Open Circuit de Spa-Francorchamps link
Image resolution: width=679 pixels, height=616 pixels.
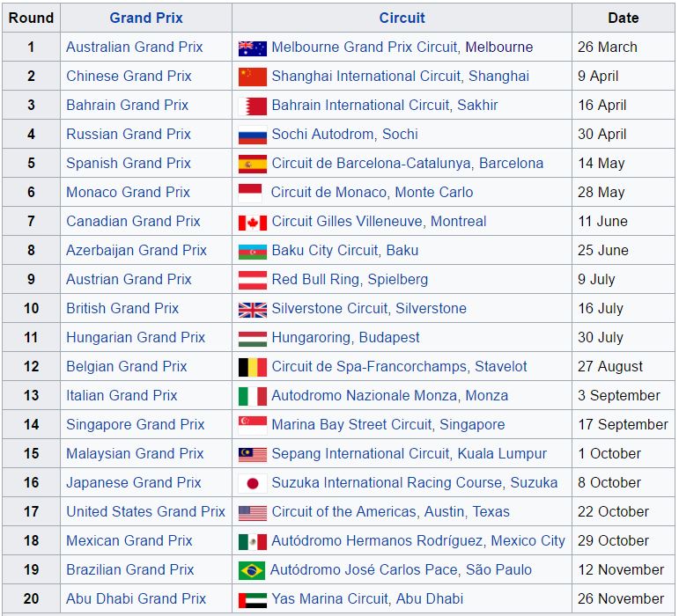pyautogui.click(x=369, y=366)
